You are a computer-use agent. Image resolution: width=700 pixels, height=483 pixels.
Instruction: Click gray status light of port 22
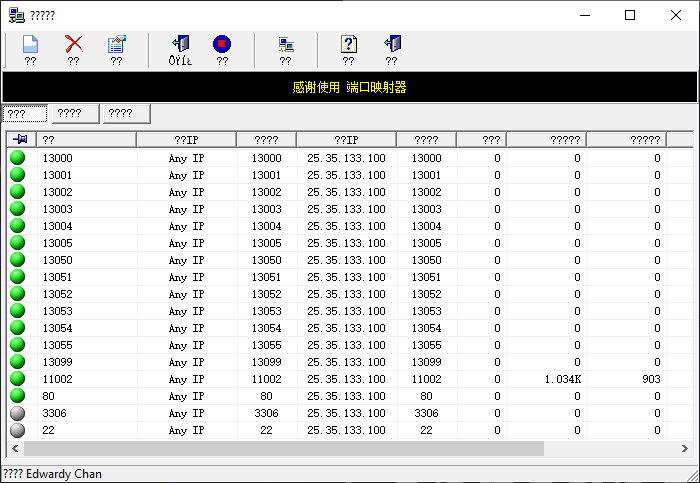pos(18,430)
